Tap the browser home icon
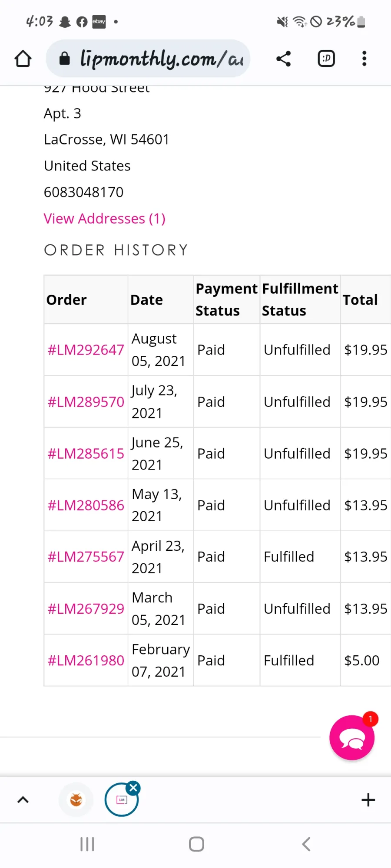 tap(23, 59)
